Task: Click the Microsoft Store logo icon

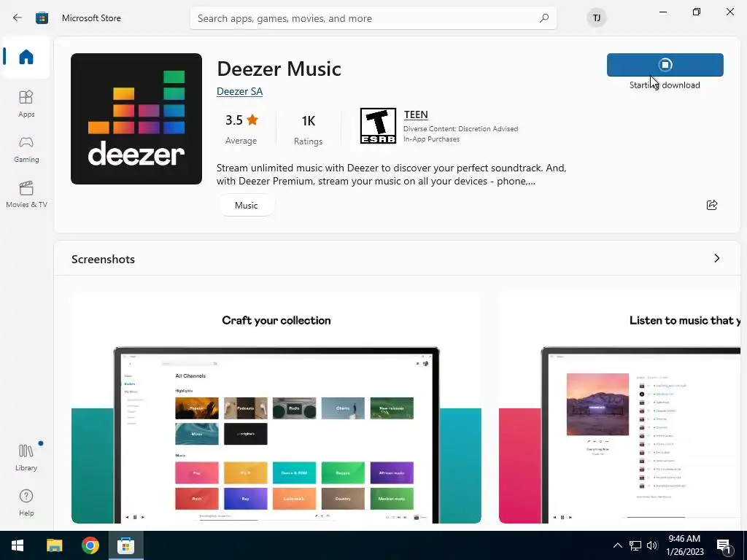Action: [42, 18]
